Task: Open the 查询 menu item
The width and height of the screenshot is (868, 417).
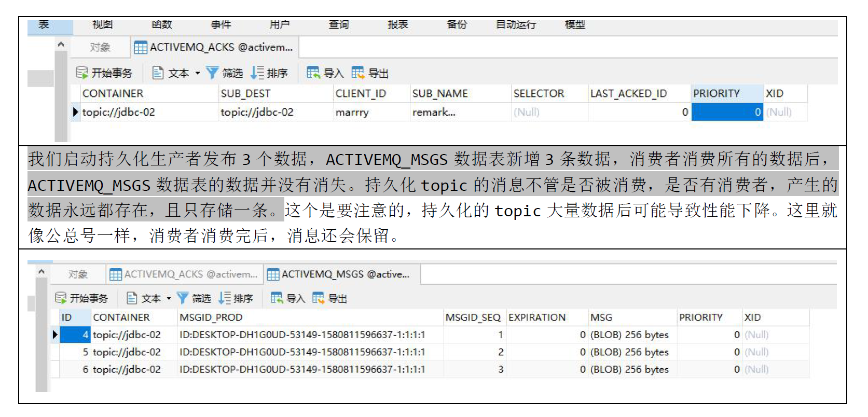Action: click(339, 25)
